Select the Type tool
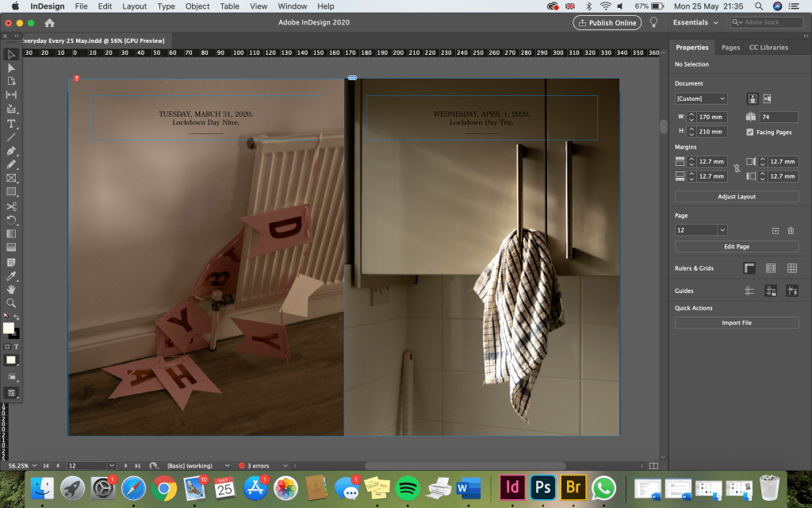This screenshot has width=812, height=508. point(12,124)
